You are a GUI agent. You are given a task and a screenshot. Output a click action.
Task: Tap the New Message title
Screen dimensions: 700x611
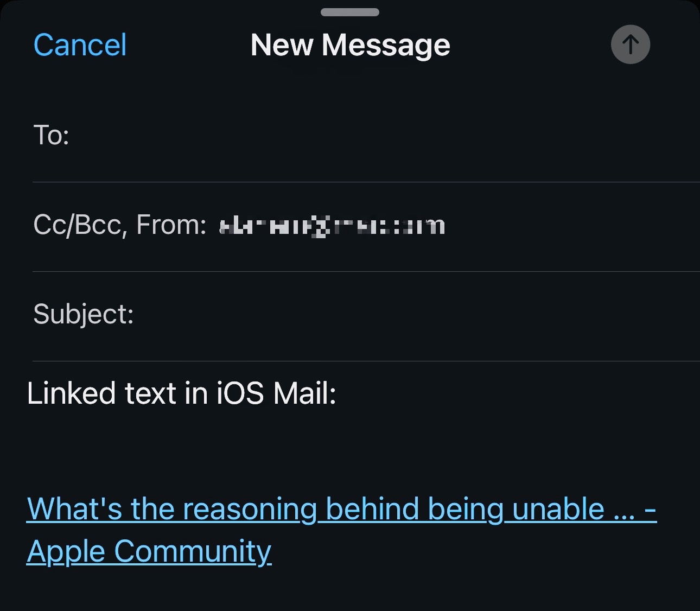(350, 45)
